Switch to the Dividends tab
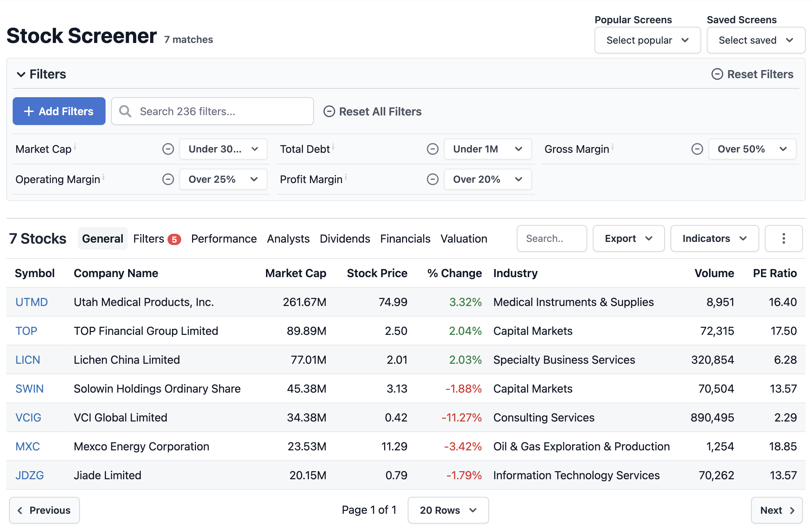The width and height of the screenshot is (812, 531). [x=345, y=238]
